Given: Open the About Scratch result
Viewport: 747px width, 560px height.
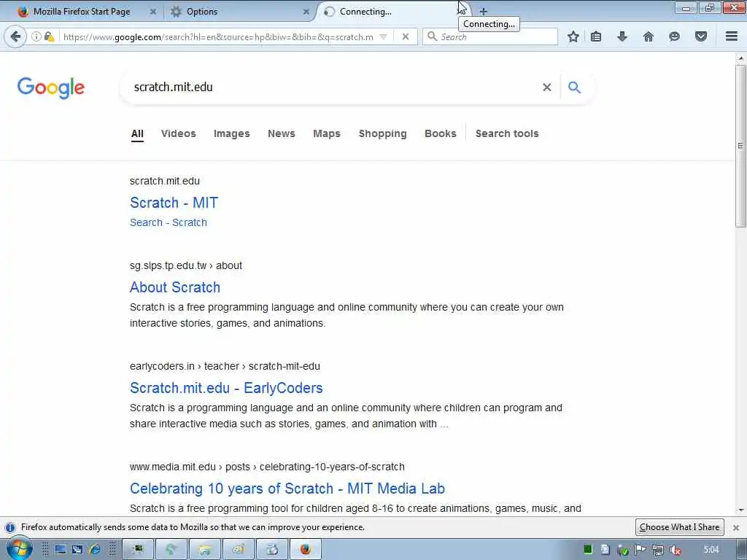Looking at the screenshot, I should [x=175, y=287].
